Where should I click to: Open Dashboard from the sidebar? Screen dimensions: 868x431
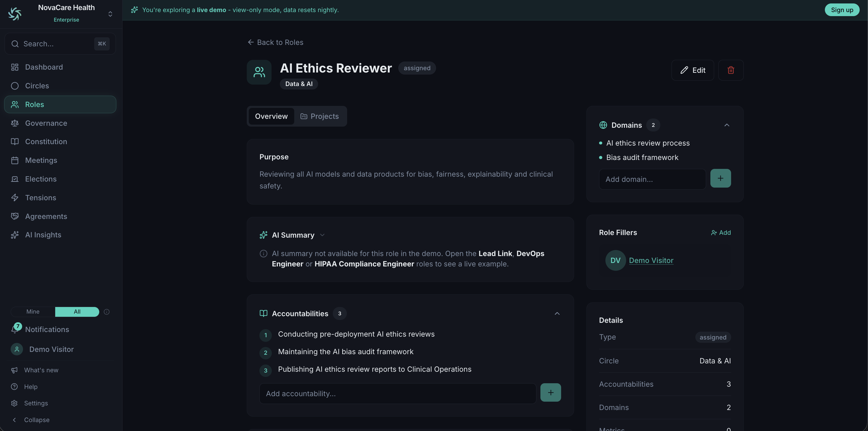tap(60, 67)
